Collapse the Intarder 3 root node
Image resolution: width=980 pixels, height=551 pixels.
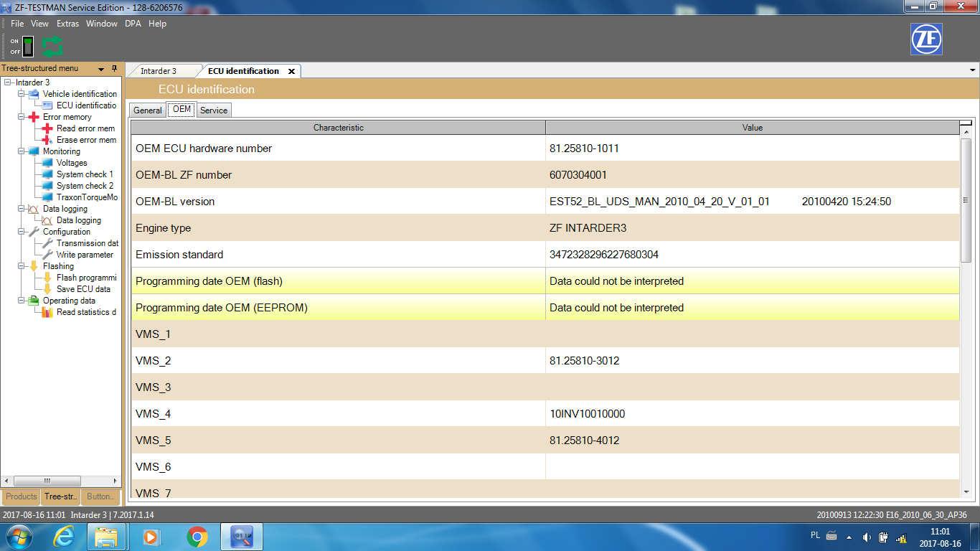[7, 83]
